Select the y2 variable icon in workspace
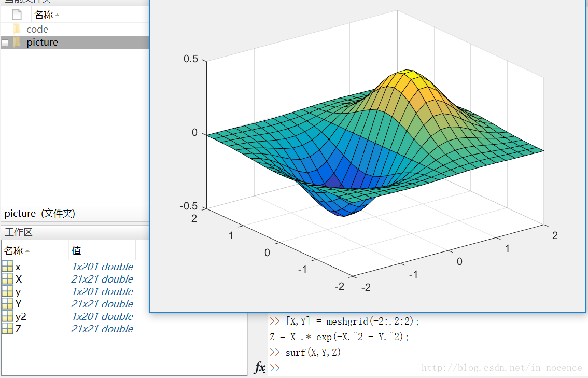Viewport: 588px width, 378px height. (7, 317)
